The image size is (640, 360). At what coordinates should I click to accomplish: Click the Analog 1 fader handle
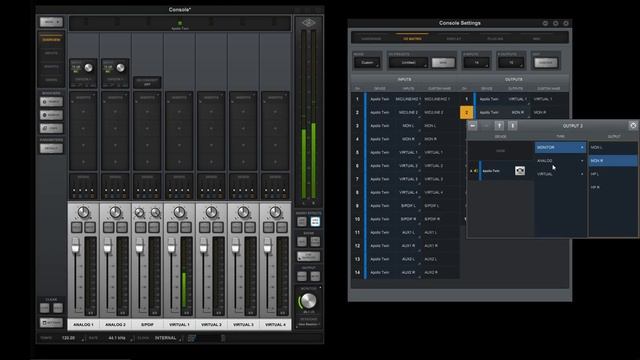pyautogui.click(x=76, y=246)
